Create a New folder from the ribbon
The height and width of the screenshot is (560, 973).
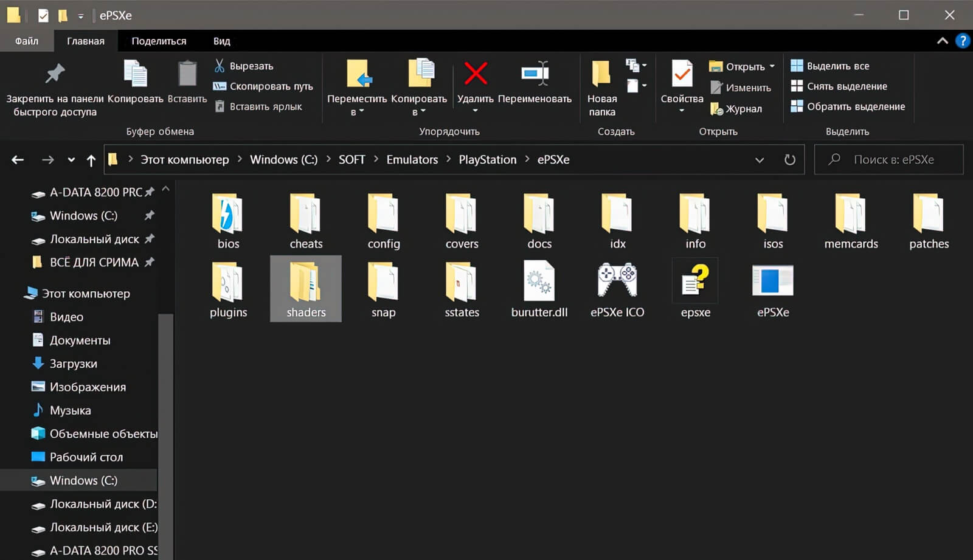click(602, 88)
